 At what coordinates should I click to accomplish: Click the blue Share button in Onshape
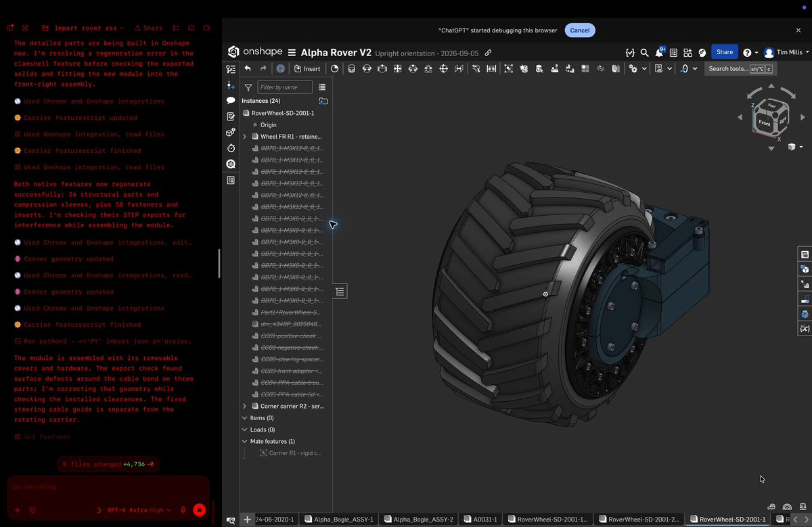tap(724, 52)
